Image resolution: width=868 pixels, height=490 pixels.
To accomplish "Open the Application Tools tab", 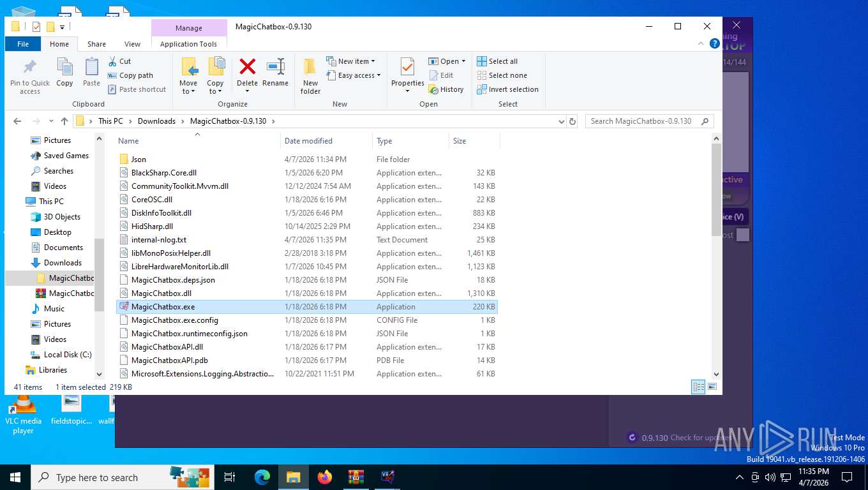I will (188, 44).
